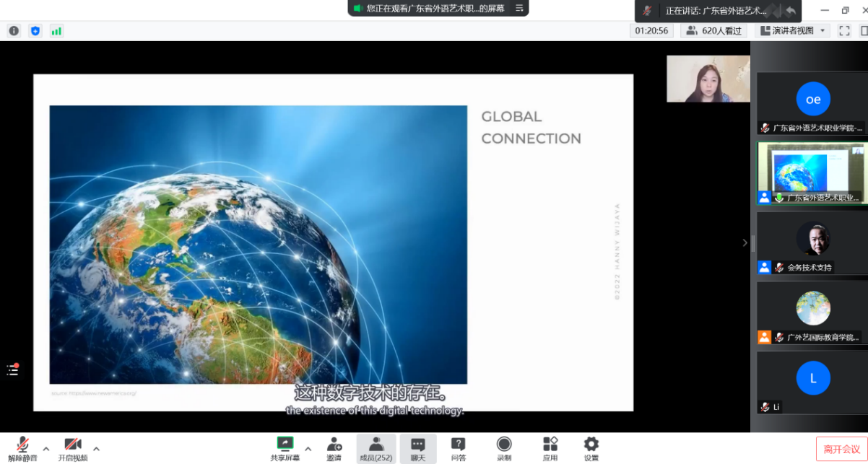This screenshot has width=868, height=464.
Task: Start recording with 录制 icon
Action: pos(504,447)
